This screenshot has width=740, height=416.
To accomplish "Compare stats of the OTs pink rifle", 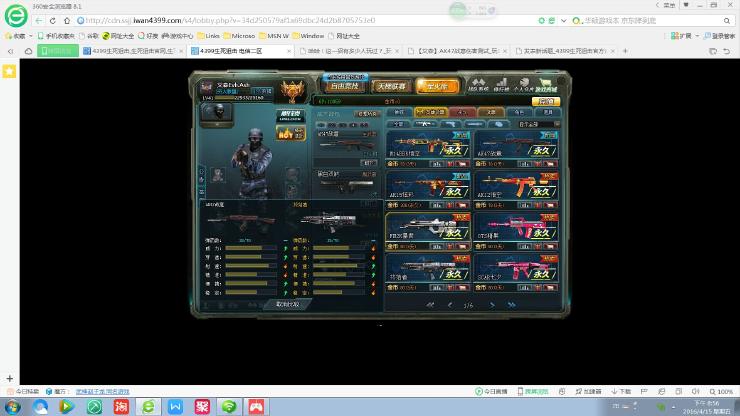I will tap(525, 246).
